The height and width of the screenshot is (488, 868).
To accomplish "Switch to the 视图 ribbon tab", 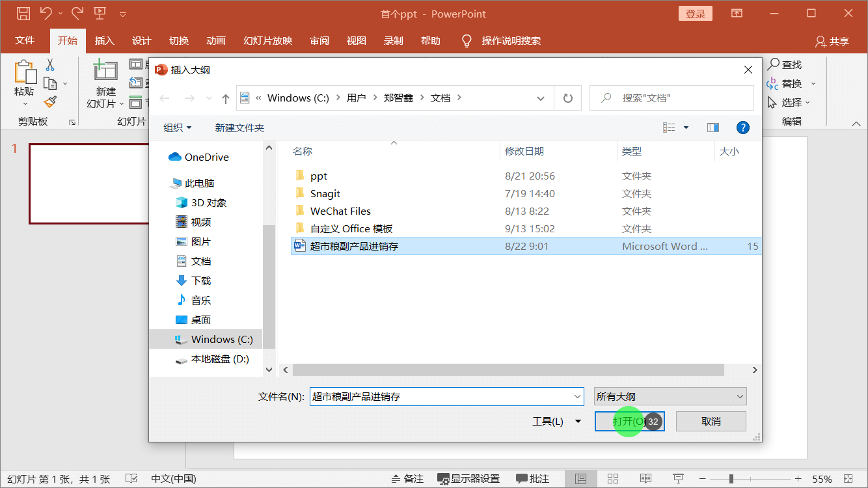I will 356,40.
